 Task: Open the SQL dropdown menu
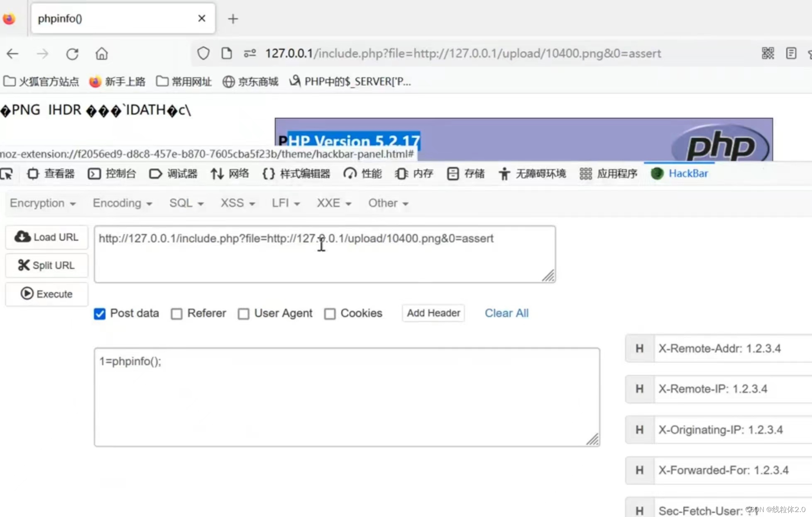[x=186, y=203]
